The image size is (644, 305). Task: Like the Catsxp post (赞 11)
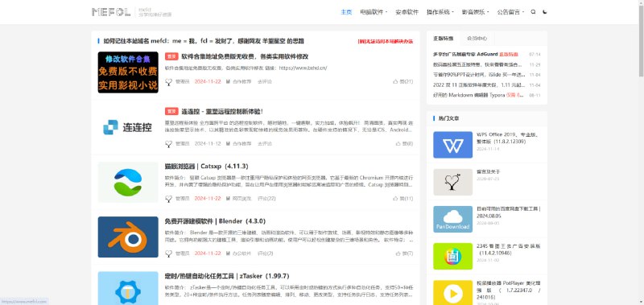[x=403, y=199]
